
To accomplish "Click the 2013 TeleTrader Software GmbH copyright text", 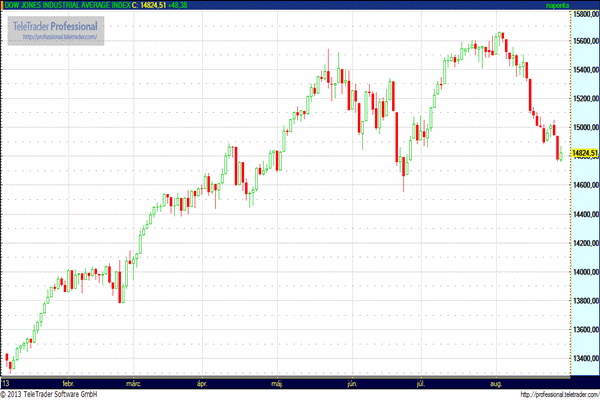I will (50, 393).
